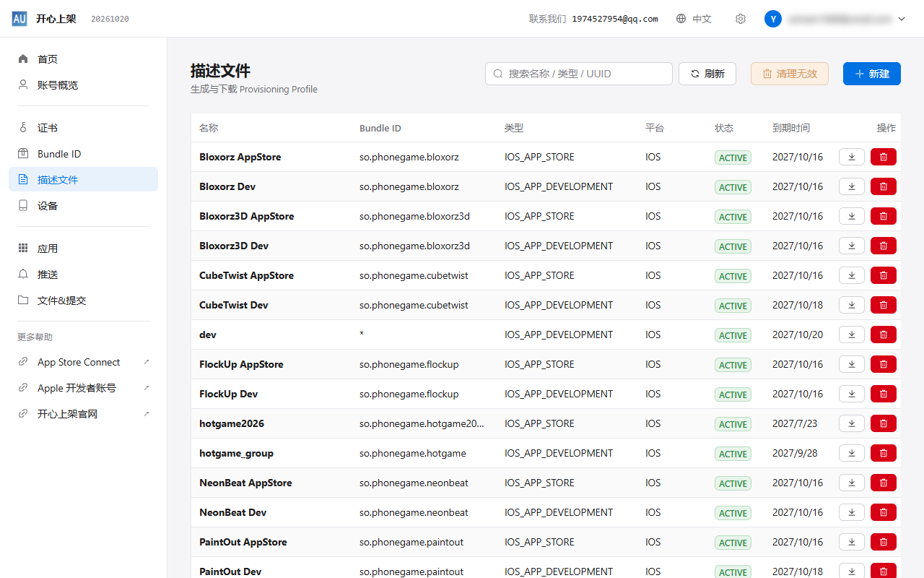
Task: Click contact email 1974527954@qq.com
Action: pyautogui.click(x=615, y=20)
